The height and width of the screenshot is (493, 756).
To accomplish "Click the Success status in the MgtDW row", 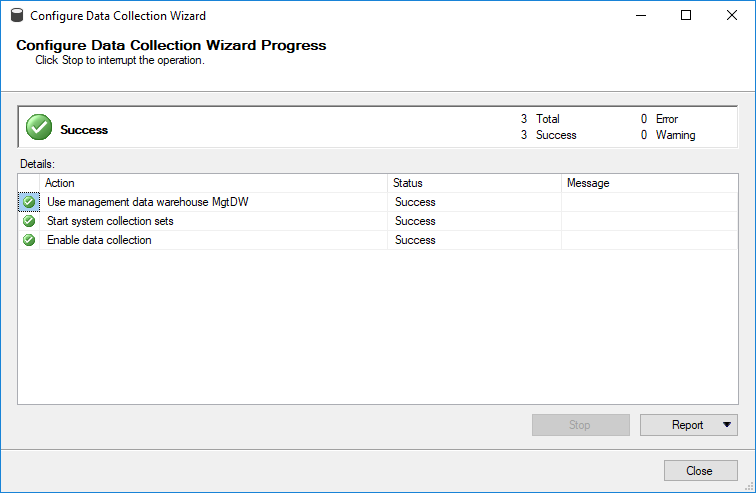I will [415, 202].
